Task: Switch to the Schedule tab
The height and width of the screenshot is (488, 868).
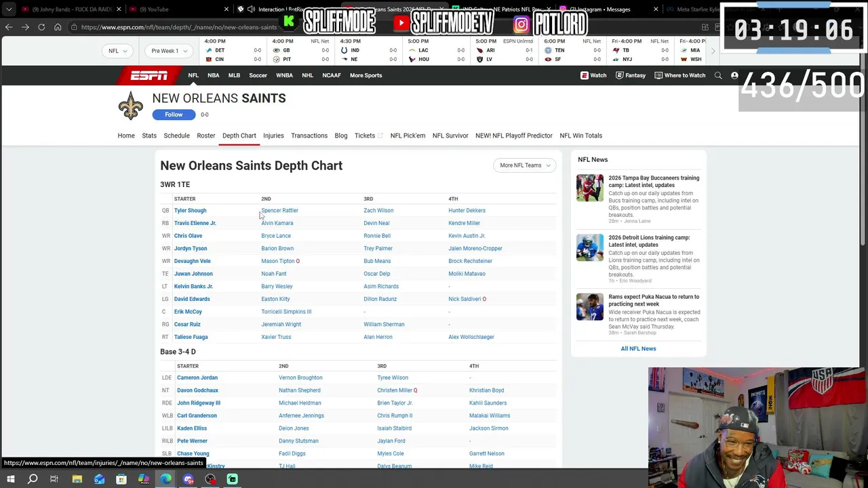Action: pos(176,136)
